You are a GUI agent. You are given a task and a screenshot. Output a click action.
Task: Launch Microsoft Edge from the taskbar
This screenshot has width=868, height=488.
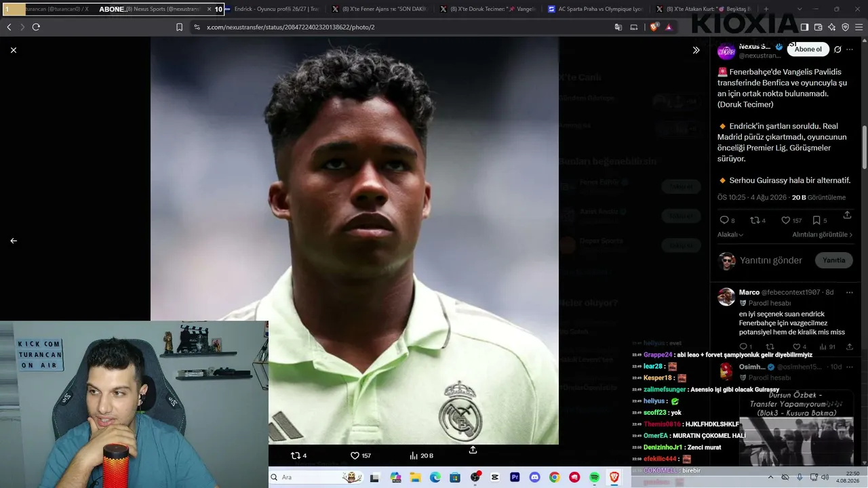click(435, 477)
